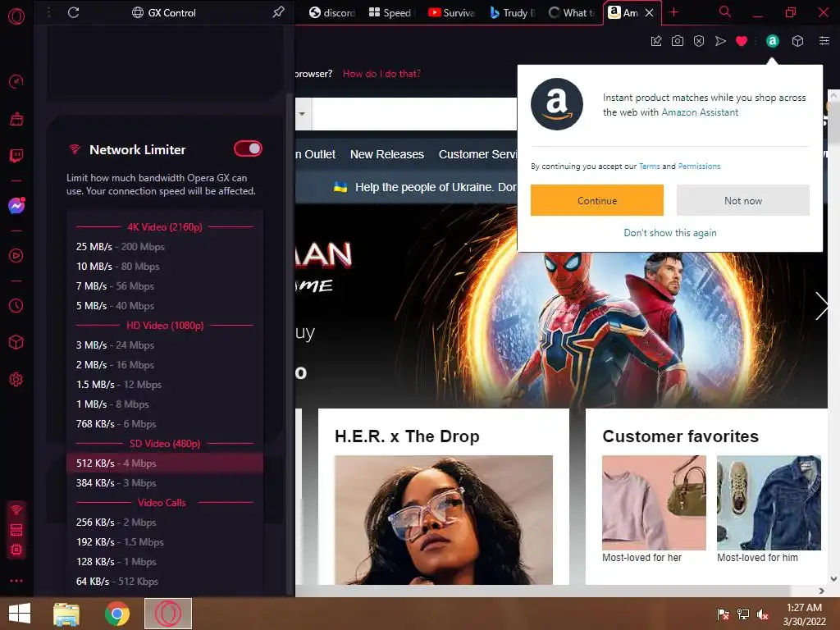
Task: Select the 64 KB/s limit
Action: click(x=165, y=582)
